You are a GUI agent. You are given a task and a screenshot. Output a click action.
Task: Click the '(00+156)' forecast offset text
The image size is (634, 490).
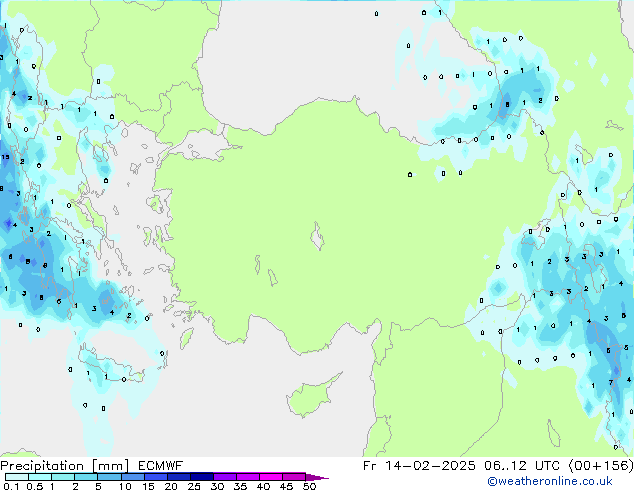601,466
